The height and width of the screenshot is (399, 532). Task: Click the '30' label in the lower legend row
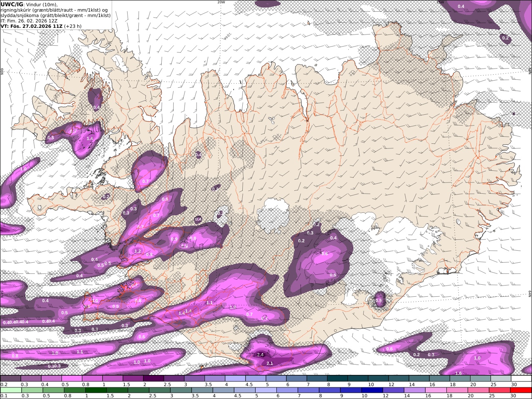pyautogui.click(x=513, y=396)
